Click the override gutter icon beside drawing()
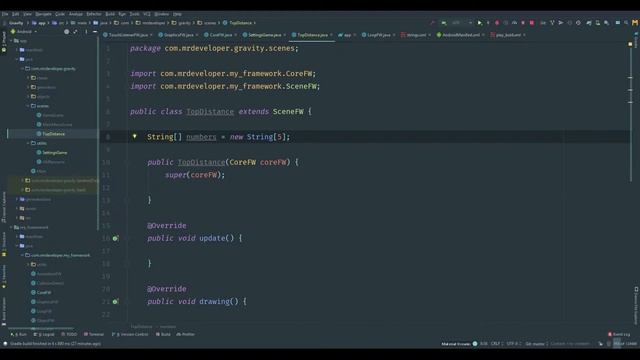 116,302
